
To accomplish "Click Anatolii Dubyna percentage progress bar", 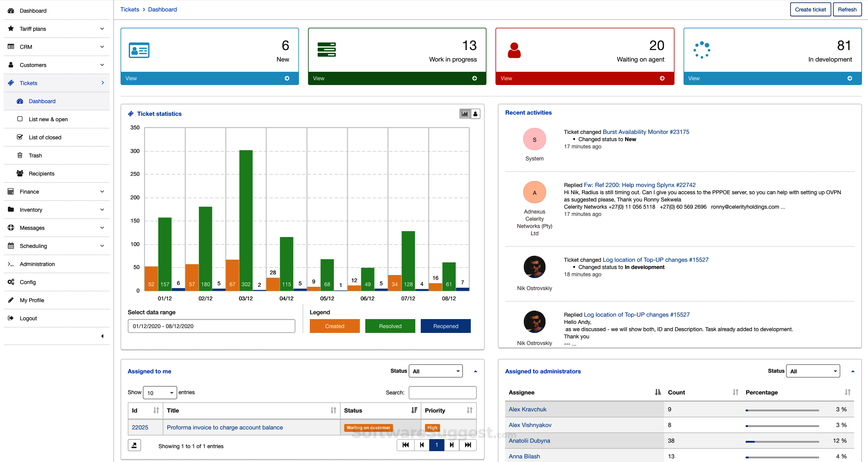I will click(x=782, y=441).
